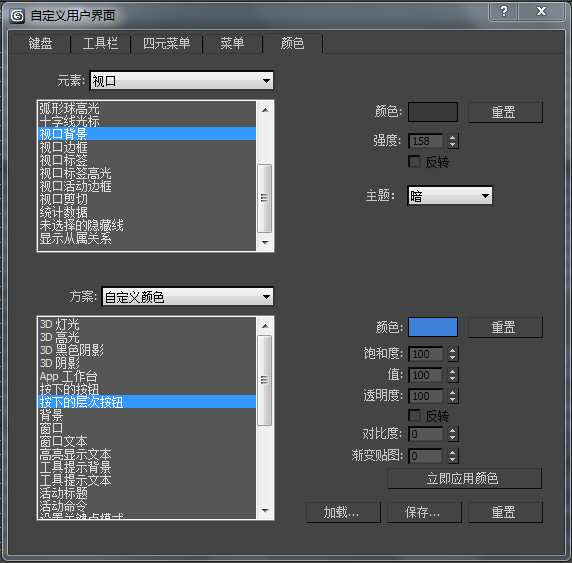Increase the 对比度 spinner value
This screenshot has width=572, height=563.
point(453,431)
